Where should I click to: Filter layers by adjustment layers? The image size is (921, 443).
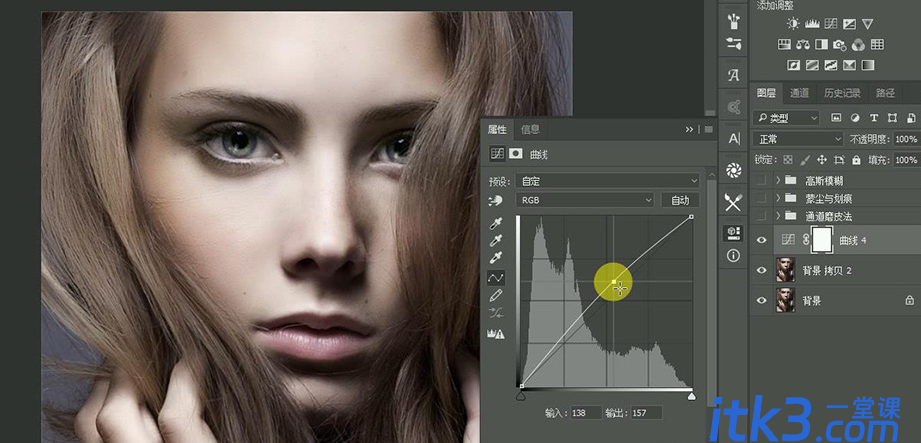(x=855, y=118)
